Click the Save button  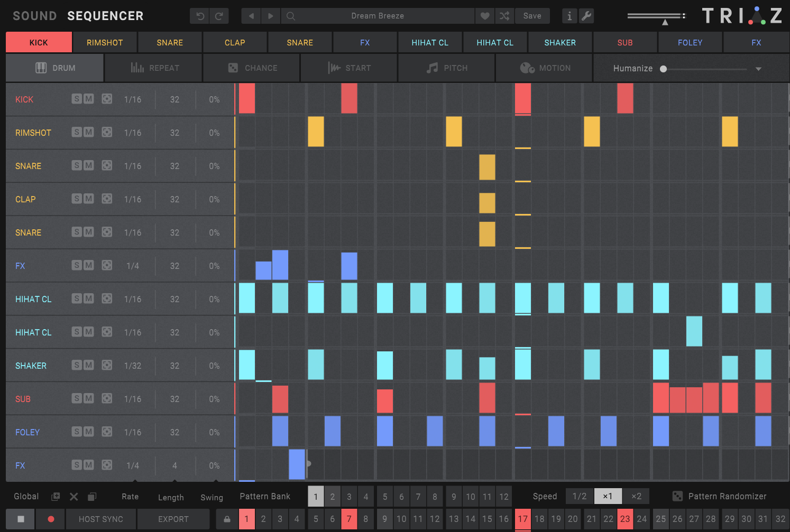[532, 16]
